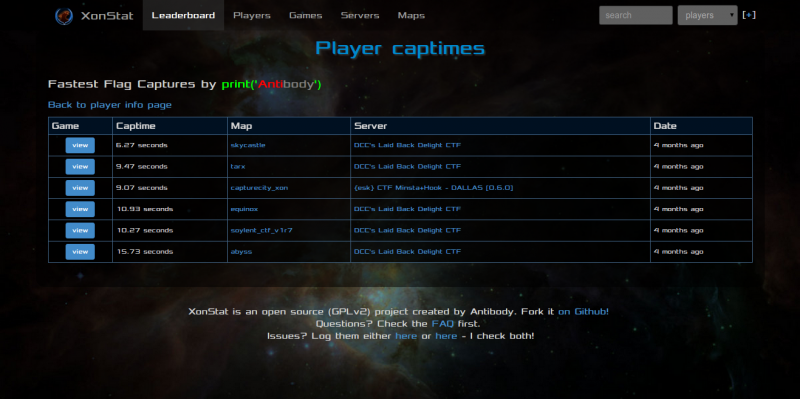
Task: Focus the search input field
Action: point(636,15)
